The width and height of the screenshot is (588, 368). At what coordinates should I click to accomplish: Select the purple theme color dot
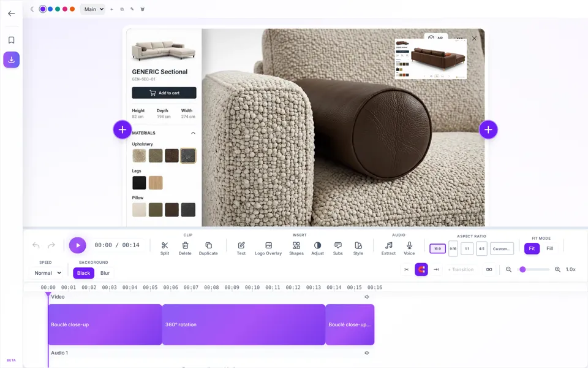pyautogui.click(x=43, y=9)
